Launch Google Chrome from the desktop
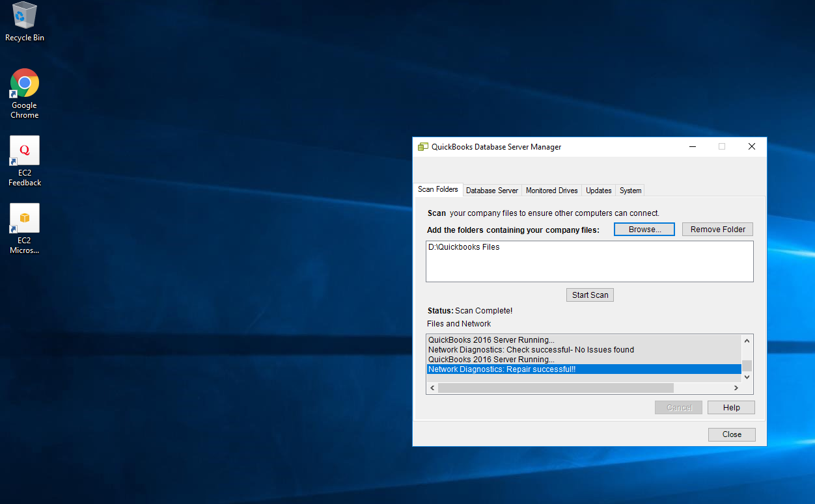 pyautogui.click(x=25, y=93)
